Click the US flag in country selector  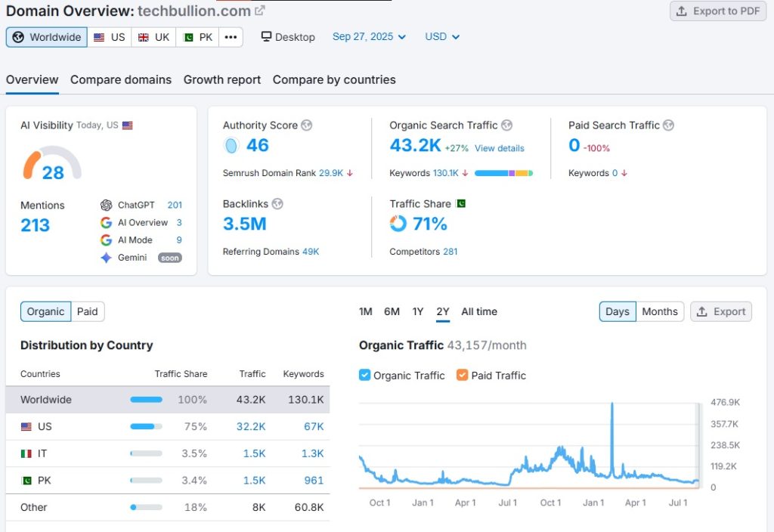click(x=99, y=38)
